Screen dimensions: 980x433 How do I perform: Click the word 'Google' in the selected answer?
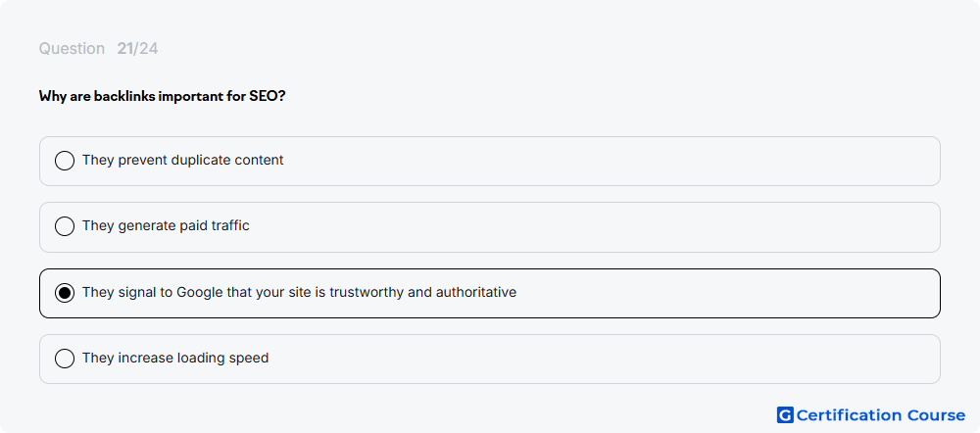pyautogui.click(x=200, y=292)
